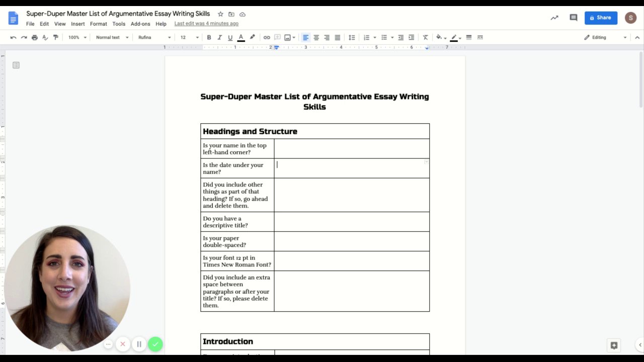Increase paragraph indent
The width and height of the screenshot is (644, 362).
coord(412,38)
